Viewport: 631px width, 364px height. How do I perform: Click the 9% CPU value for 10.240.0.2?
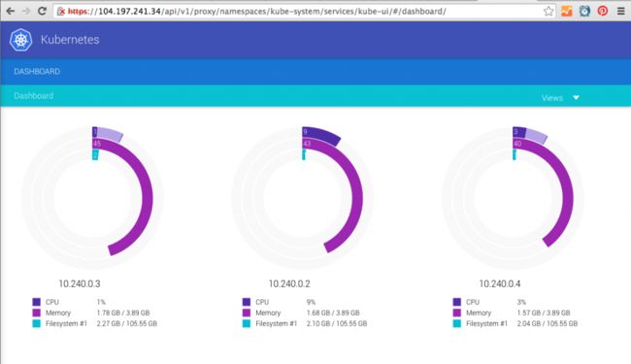[311, 302]
